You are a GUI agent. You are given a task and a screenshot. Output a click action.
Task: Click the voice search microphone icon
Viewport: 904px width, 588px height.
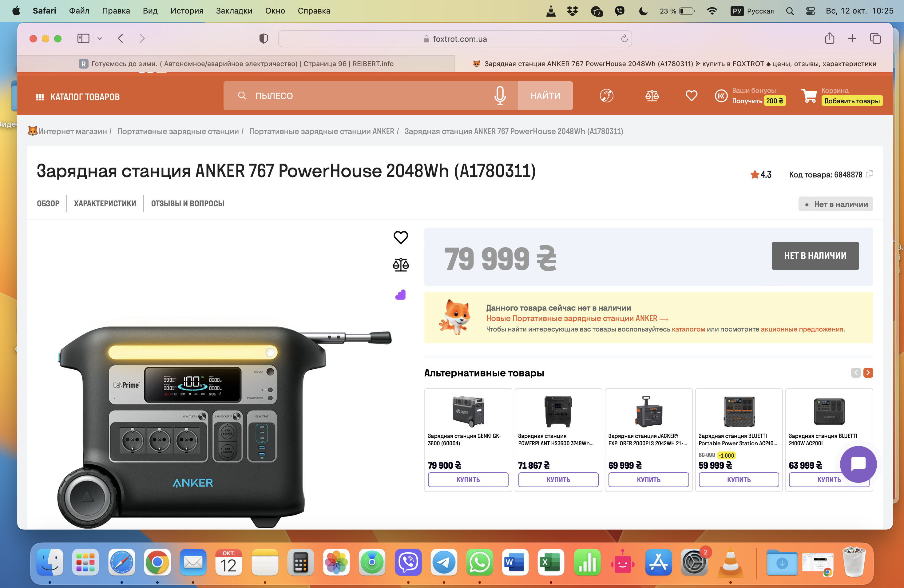500,96
